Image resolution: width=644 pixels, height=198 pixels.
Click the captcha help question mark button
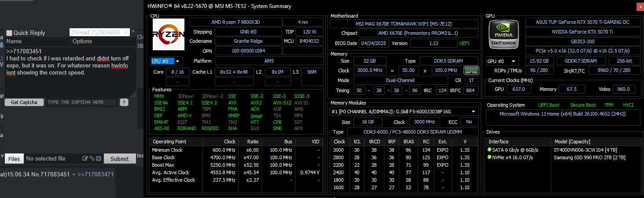point(124,102)
